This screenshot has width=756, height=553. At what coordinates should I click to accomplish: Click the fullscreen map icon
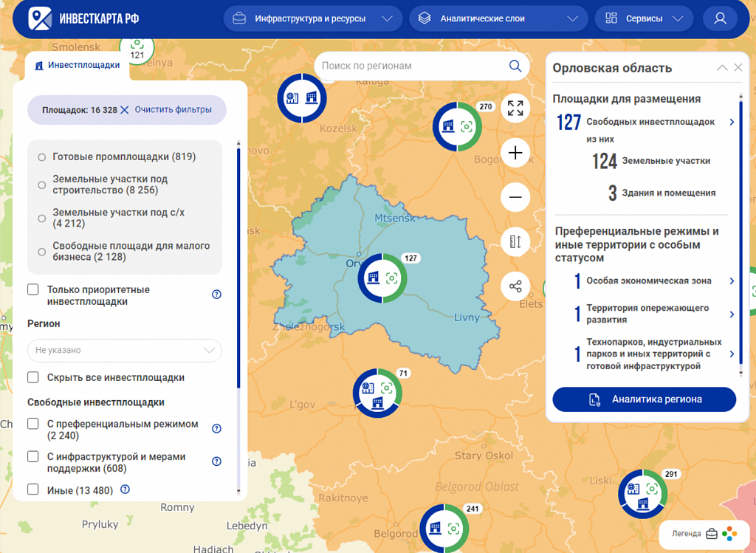(x=515, y=109)
